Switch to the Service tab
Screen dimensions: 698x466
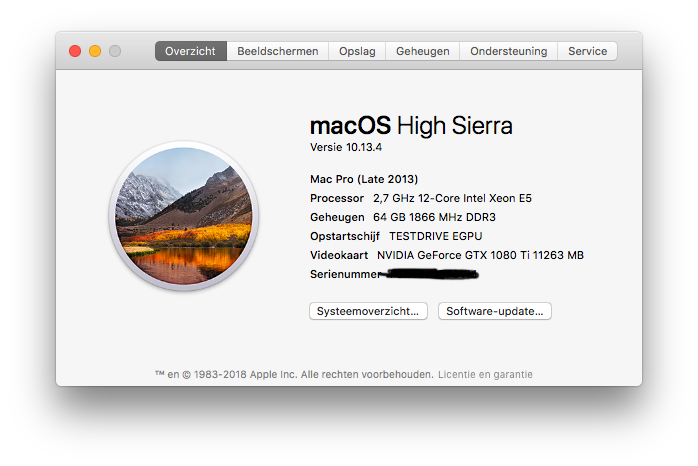point(587,51)
